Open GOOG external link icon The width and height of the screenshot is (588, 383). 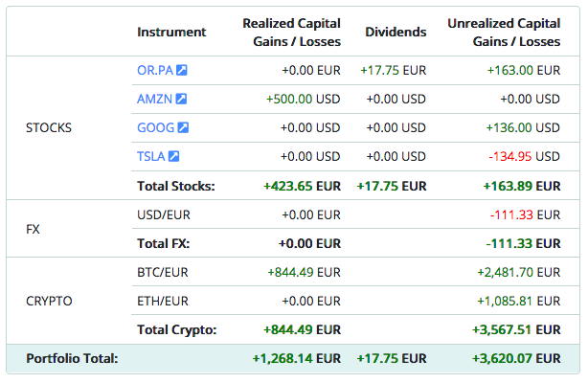183,127
